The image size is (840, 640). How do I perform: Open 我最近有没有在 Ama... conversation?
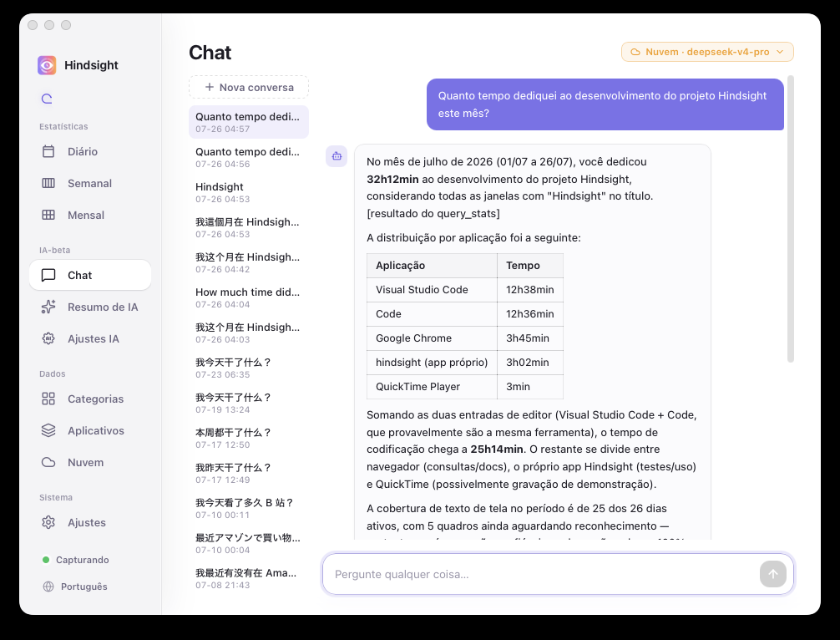tap(249, 578)
